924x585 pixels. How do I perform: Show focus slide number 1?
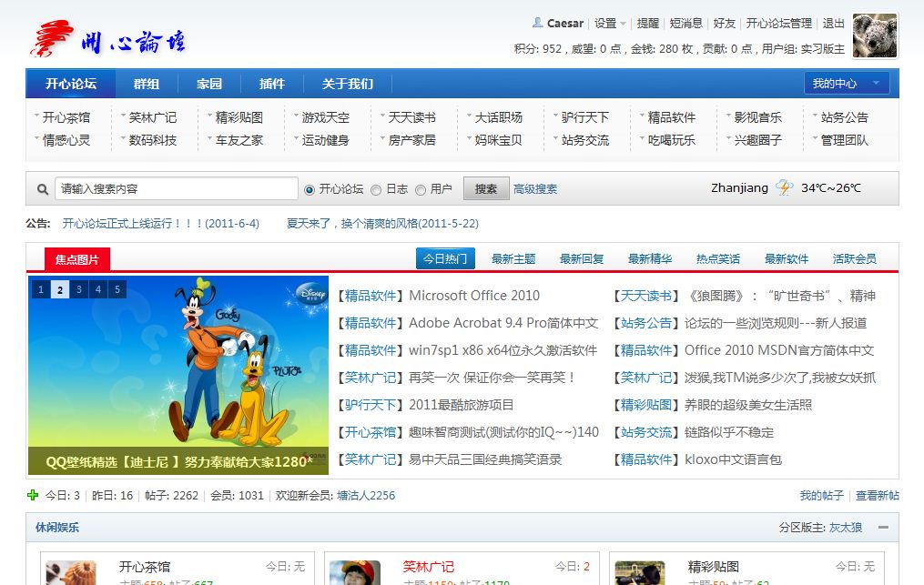[41, 289]
